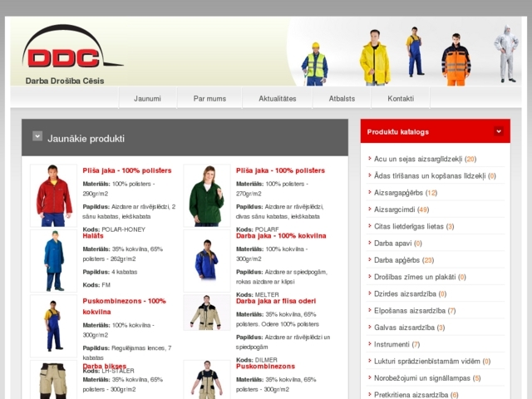The image size is (532, 399).
Task: Select the beige jacket with fleece lining image
Action: tap(206, 313)
